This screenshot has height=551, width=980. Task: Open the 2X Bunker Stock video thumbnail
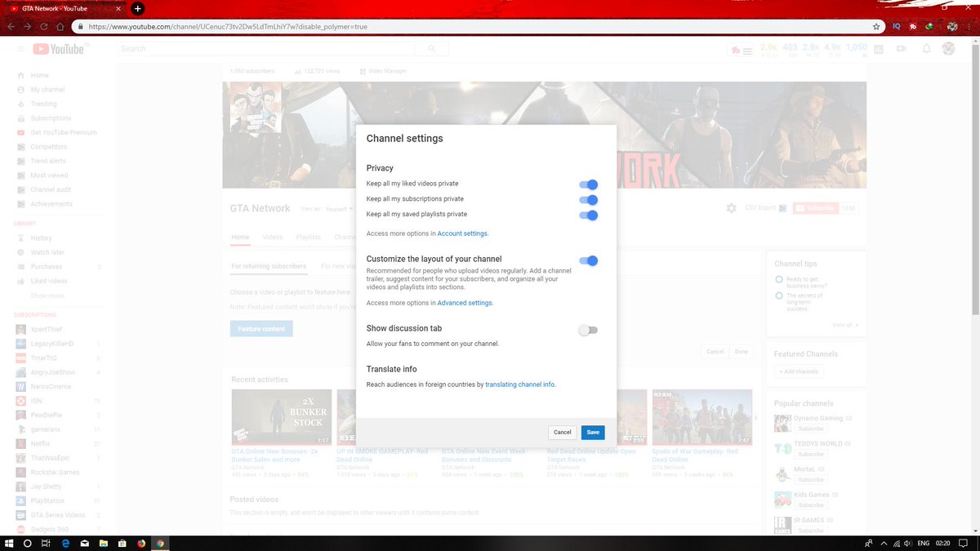pos(281,417)
